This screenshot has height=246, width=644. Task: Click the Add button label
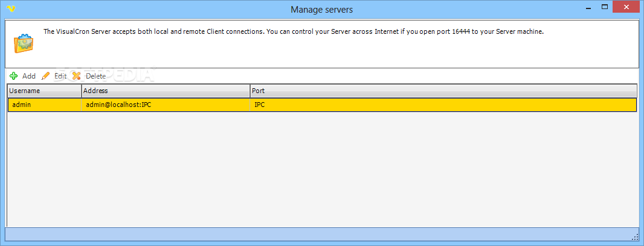29,76
